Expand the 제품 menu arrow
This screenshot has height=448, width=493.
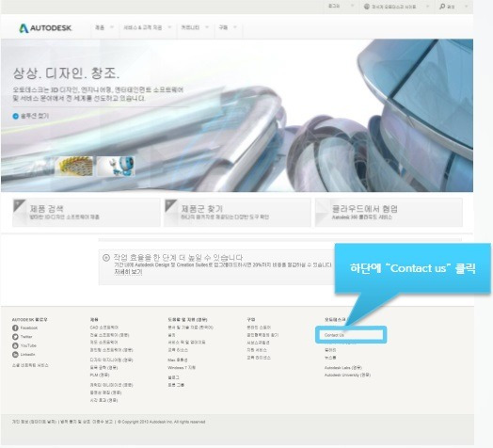(112, 27)
